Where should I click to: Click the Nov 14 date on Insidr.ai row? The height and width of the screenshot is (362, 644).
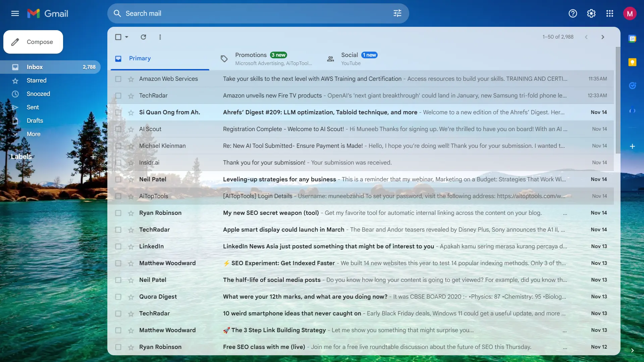tap(599, 163)
